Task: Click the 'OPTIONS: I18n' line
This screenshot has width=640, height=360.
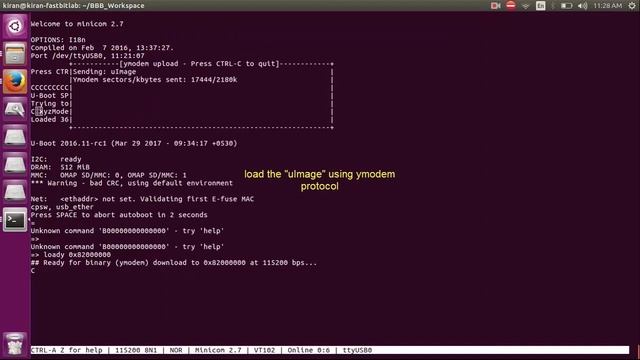Action: click(58, 40)
